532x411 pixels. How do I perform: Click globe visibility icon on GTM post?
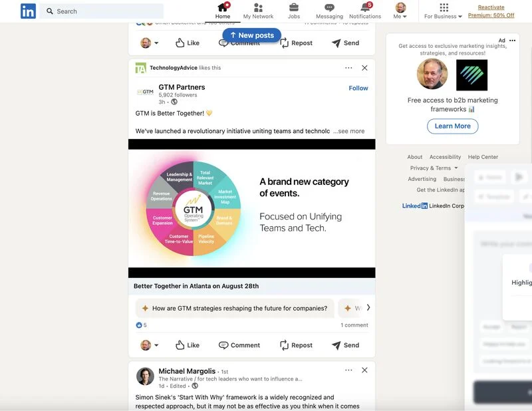174,102
